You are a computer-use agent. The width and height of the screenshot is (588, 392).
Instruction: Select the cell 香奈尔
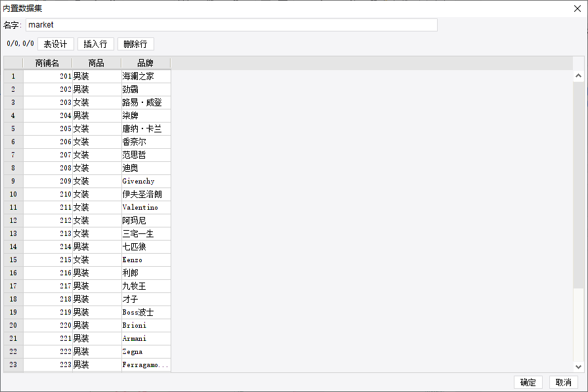click(x=146, y=142)
